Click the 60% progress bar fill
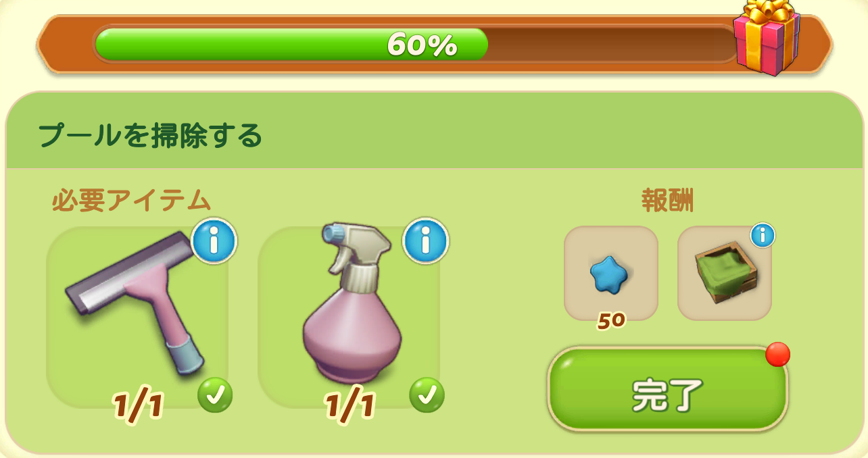 click(x=291, y=45)
